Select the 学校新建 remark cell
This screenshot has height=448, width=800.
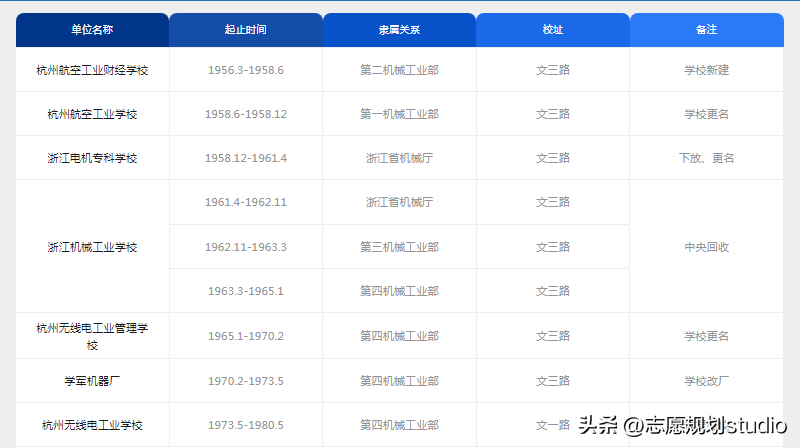707,70
